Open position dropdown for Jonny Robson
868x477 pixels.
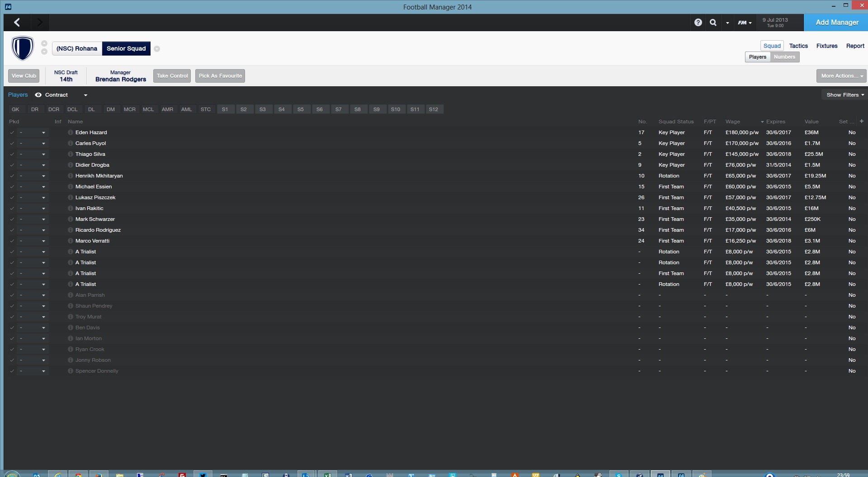32,360
